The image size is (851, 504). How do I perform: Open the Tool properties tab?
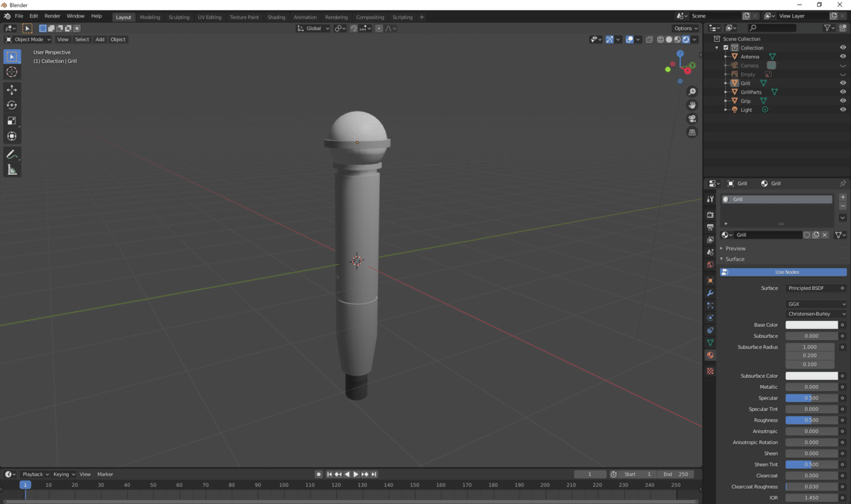[710, 199]
